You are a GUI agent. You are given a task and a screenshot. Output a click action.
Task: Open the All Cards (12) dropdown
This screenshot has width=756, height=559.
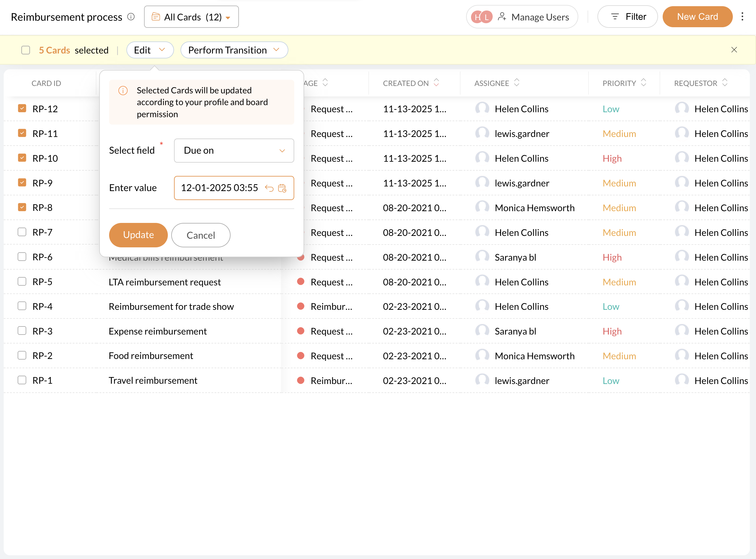point(191,17)
